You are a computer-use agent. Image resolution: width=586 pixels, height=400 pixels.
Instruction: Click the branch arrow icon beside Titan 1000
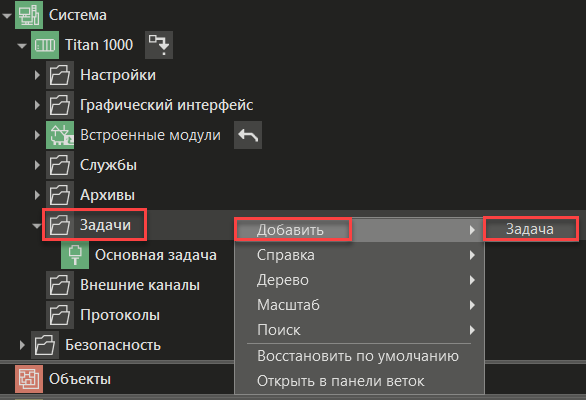159,45
